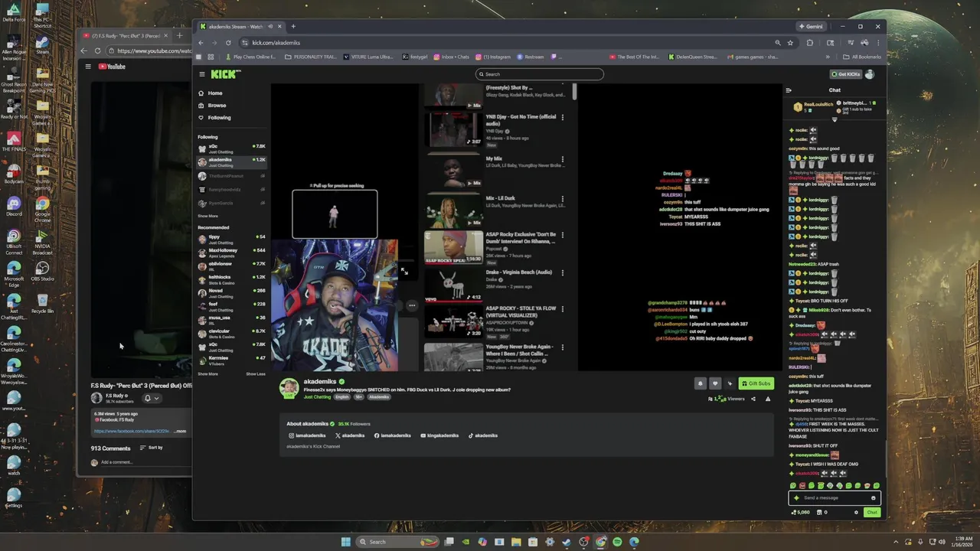The height and width of the screenshot is (551, 980).
Task: Open oblivionsw recommended channel
Action: pos(231,265)
